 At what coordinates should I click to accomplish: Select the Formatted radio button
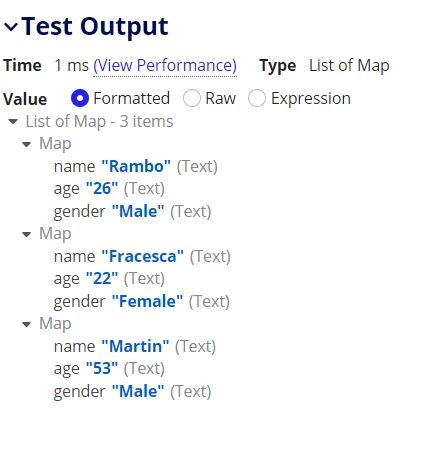pyautogui.click(x=80, y=98)
